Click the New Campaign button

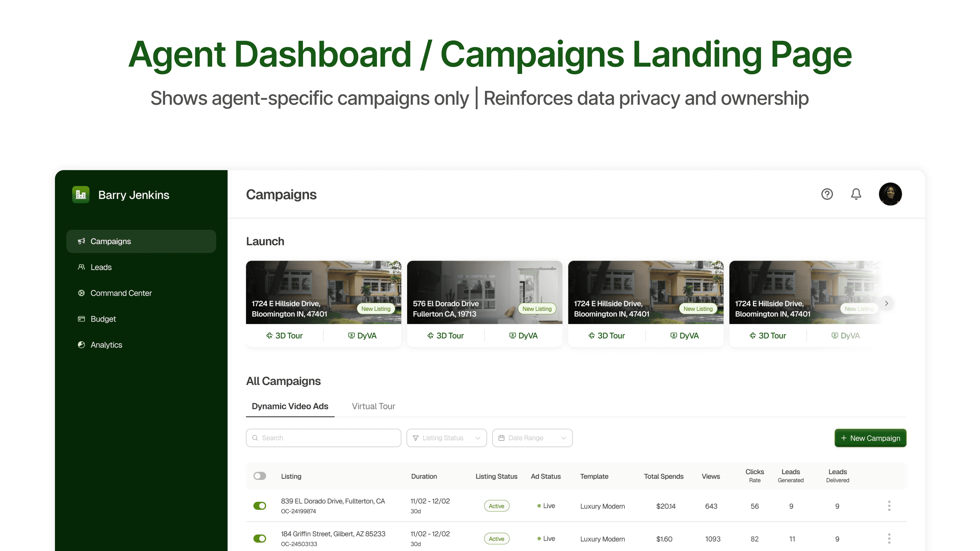870,438
